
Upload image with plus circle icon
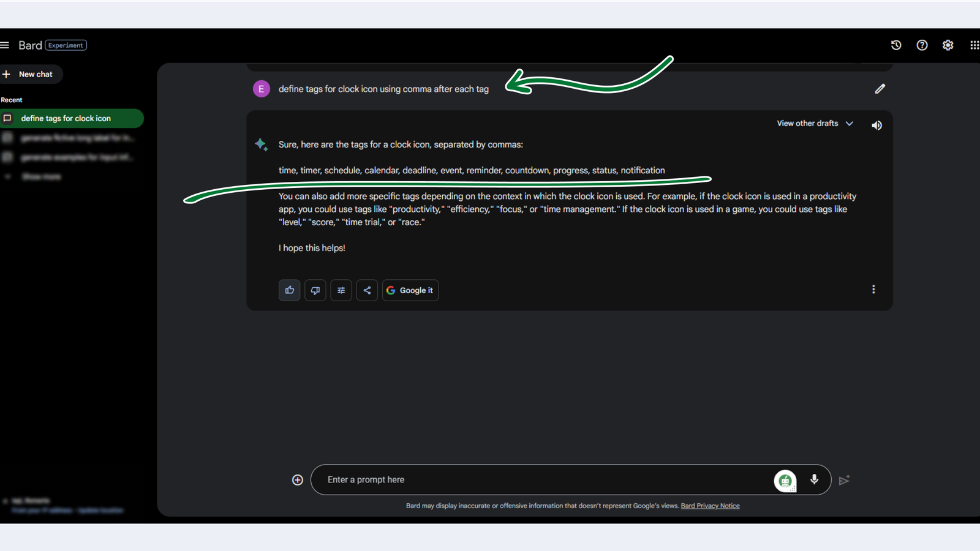tap(298, 480)
